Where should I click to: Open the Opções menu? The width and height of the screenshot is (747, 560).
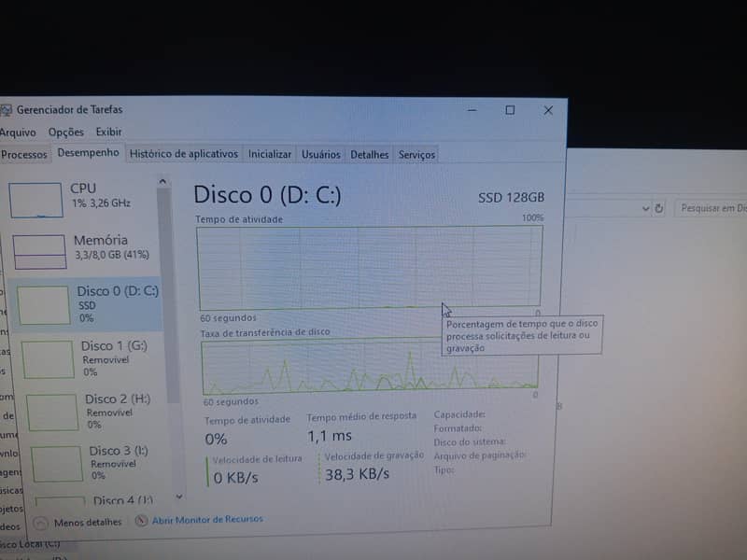click(x=65, y=132)
